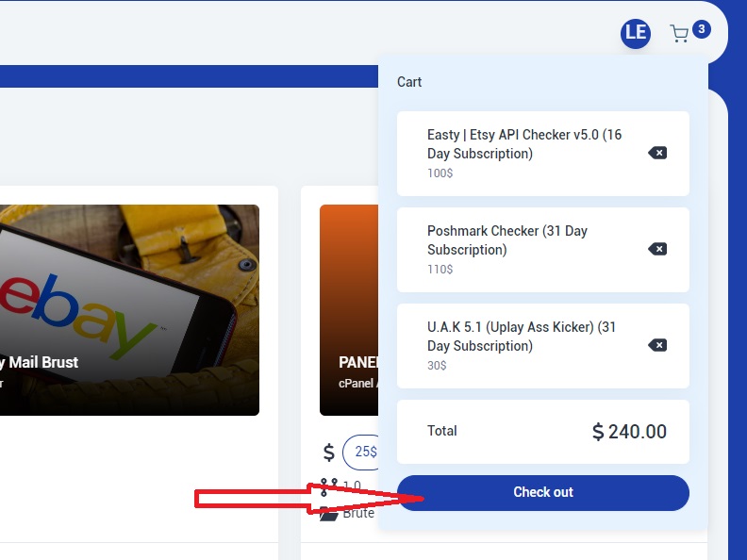Click the Total $240.00 row

pyautogui.click(x=542, y=432)
